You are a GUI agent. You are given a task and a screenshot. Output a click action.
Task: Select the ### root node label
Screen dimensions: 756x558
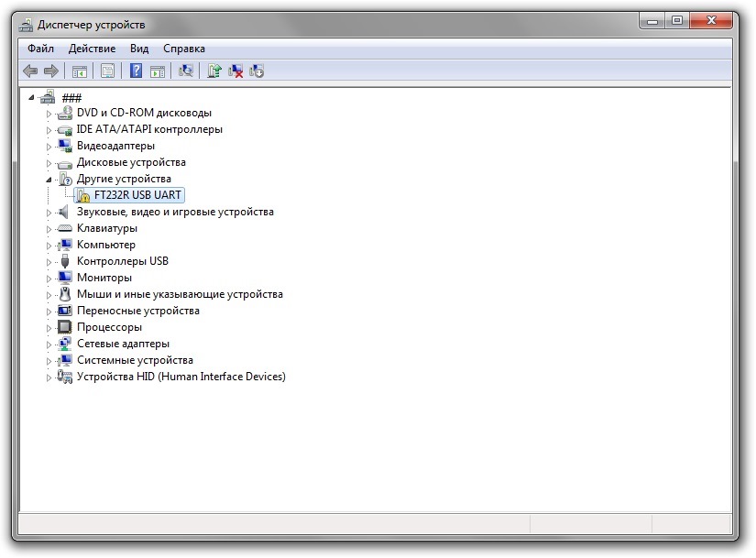(71, 98)
